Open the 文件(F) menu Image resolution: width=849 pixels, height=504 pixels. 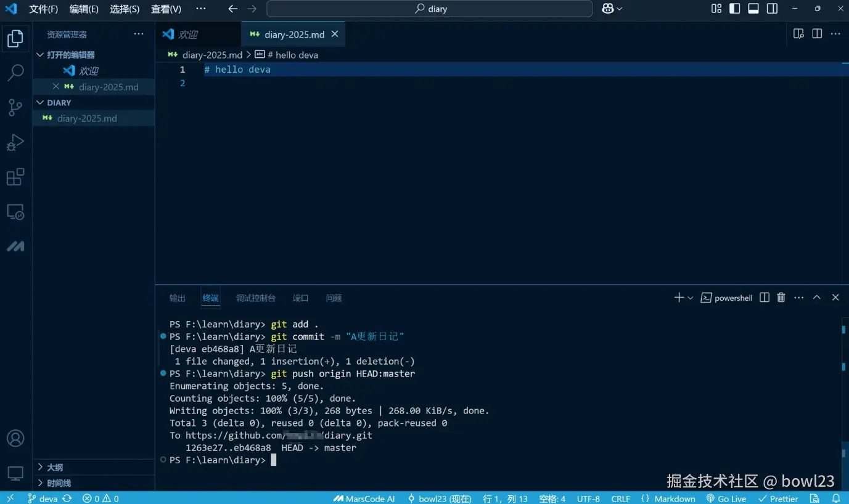(43, 9)
